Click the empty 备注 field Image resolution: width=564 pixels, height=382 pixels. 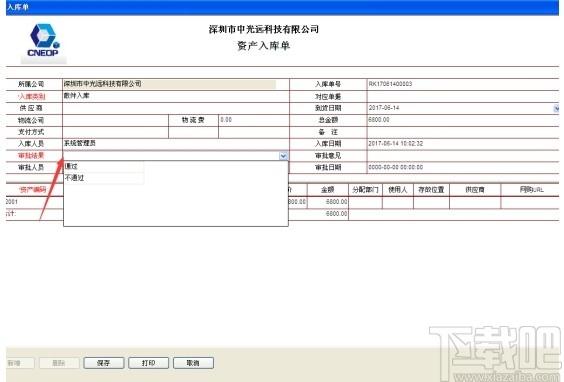point(463,132)
